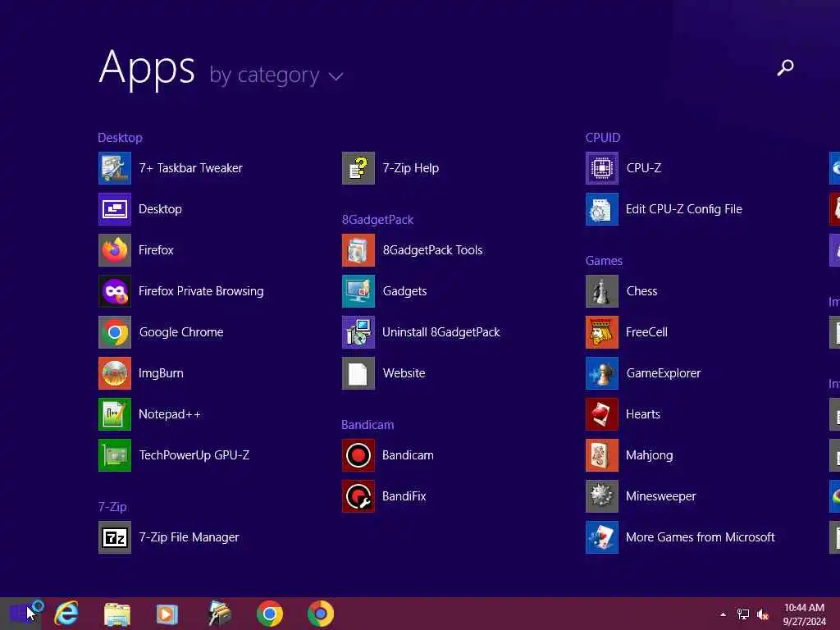Open the network tray icon
Image resolution: width=840 pixels, height=630 pixels.
click(x=743, y=614)
